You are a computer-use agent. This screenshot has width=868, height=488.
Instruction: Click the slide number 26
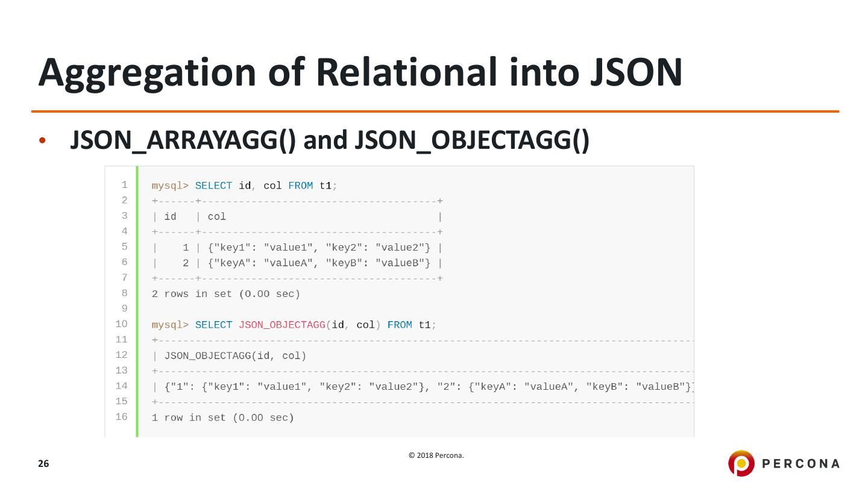coord(43,463)
